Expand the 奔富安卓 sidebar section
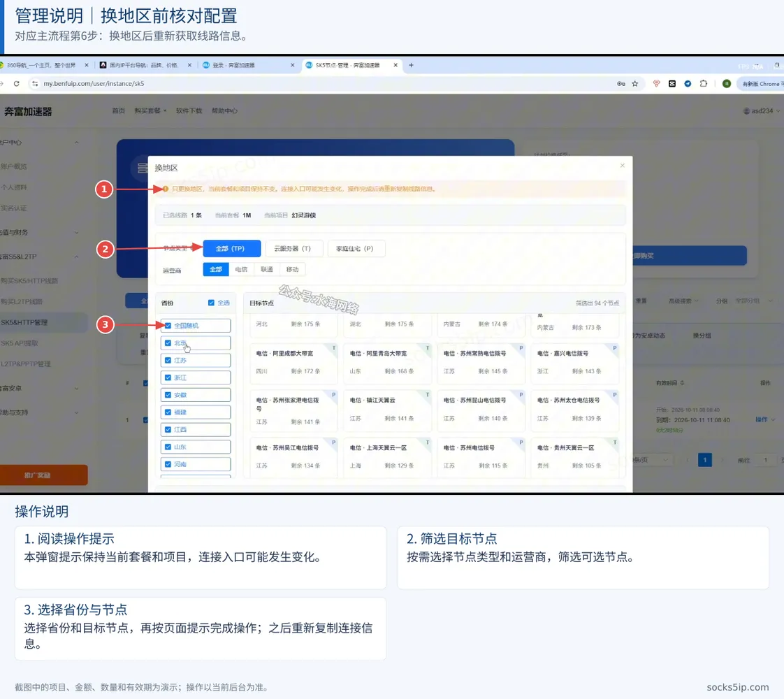The width and height of the screenshot is (784, 699). click(x=76, y=388)
